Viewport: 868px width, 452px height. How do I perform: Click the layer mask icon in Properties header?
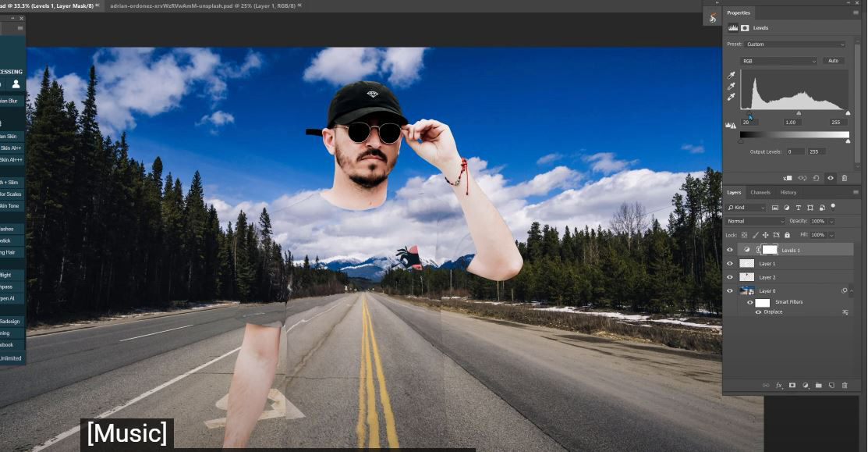click(745, 27)
